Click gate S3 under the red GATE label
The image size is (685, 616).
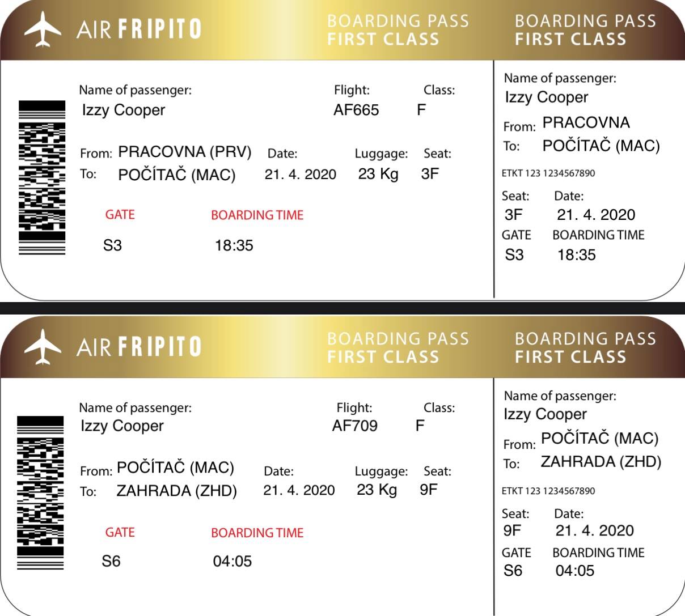coord(112,245)
